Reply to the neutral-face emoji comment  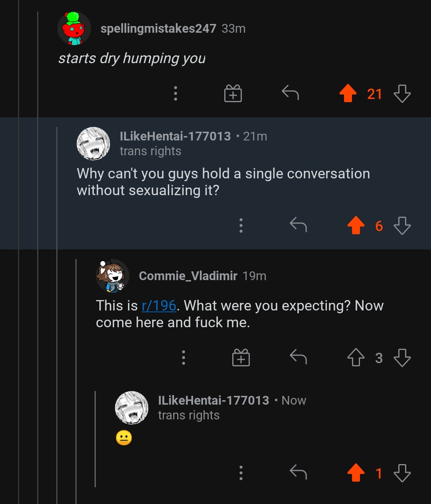tap(298, 472)
